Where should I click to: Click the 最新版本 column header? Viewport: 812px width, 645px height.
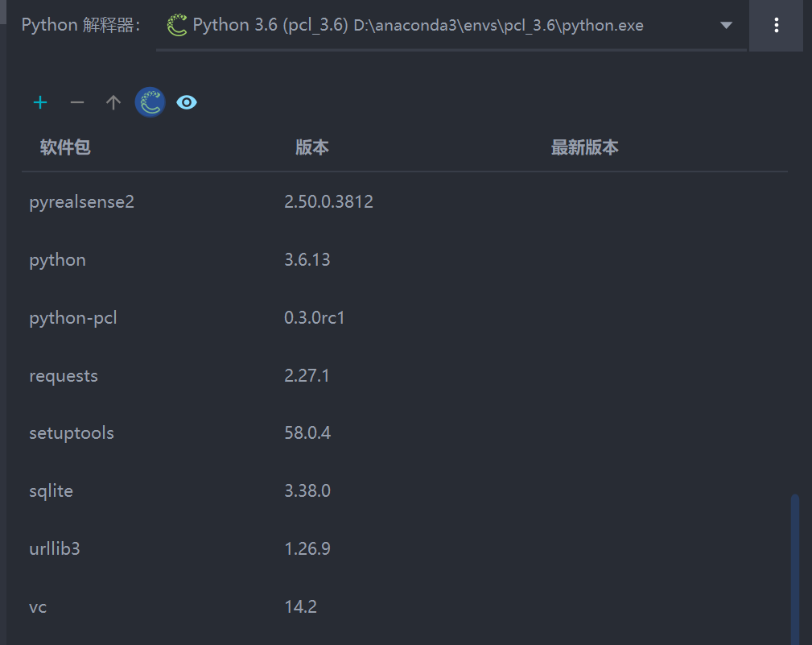585,147
